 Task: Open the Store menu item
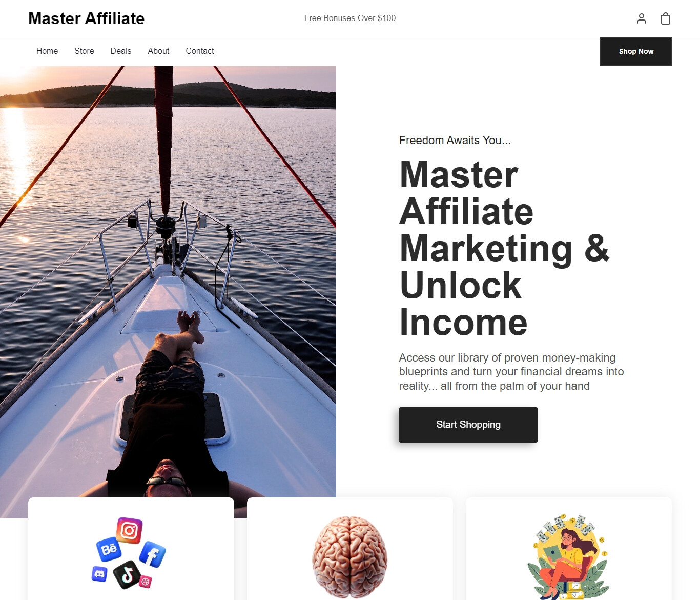[84, 51]
